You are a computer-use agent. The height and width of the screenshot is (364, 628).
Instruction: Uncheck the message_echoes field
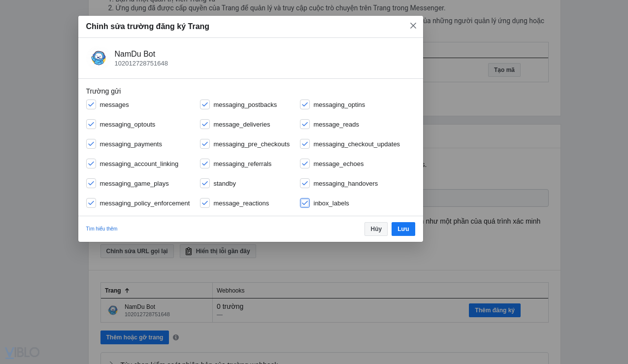point(305,164)
